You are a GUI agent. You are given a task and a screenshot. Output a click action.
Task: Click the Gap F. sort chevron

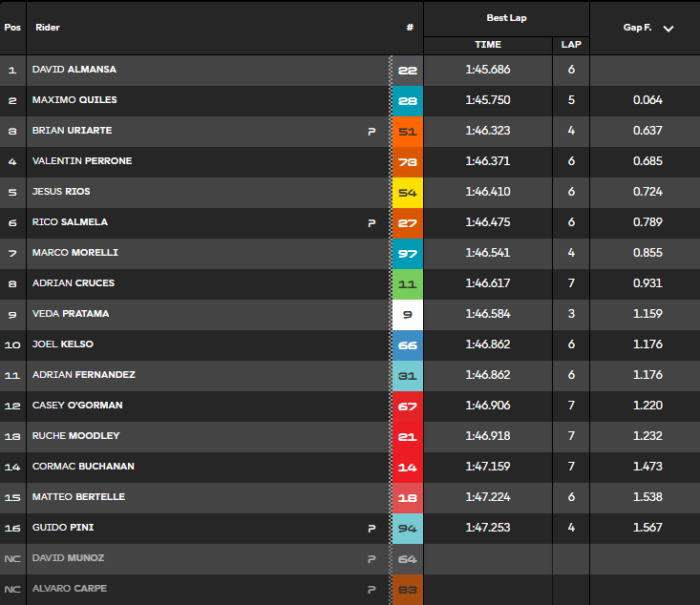(668, 29)
